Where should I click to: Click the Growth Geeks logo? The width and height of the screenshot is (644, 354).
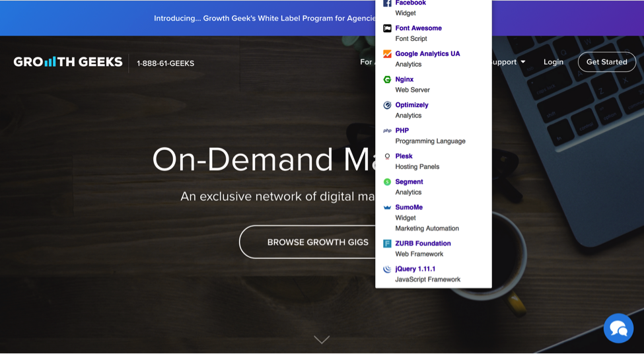pyautogui.click(x=68, y=62)
